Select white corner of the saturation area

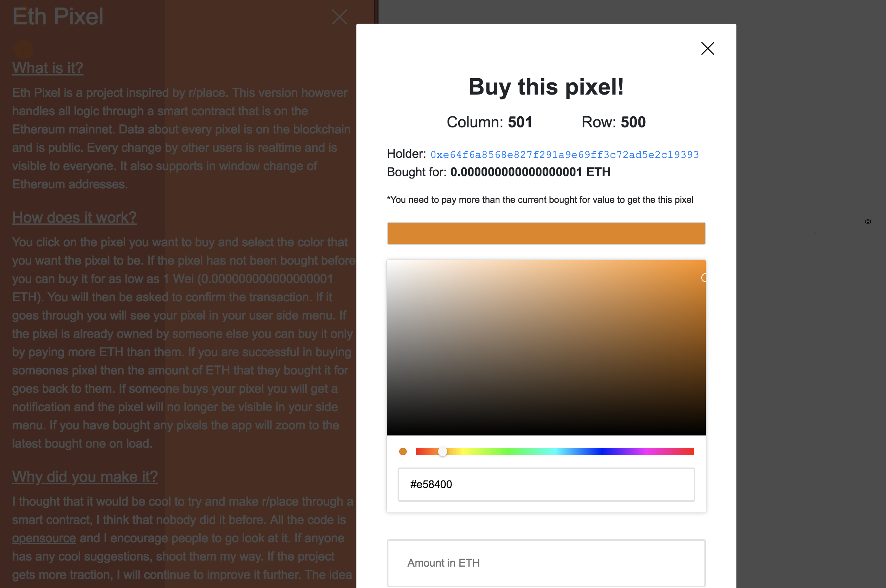389,262
